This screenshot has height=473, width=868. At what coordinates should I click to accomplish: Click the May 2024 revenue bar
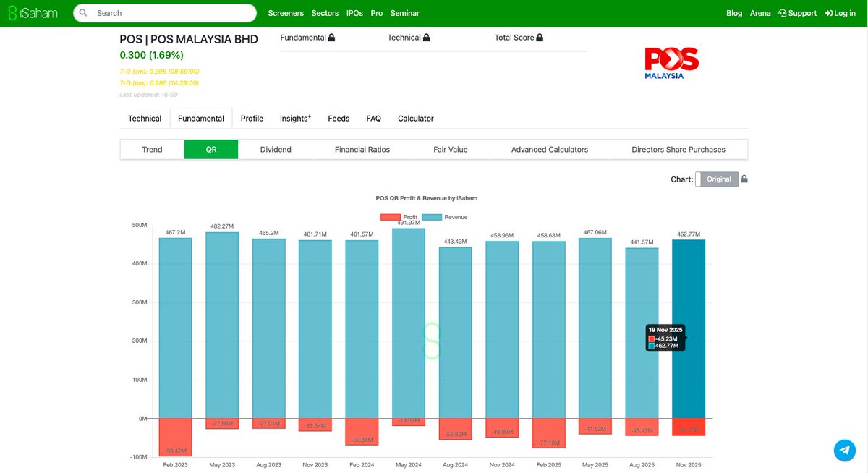coord(409,323)
